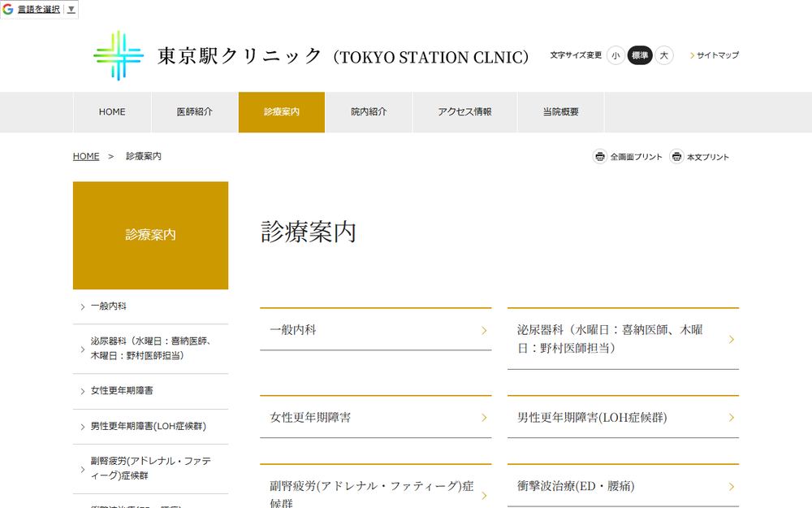Click the arrow on the 衝撃波治療 card
Screen dimensions: 812x508
(732, 486)
